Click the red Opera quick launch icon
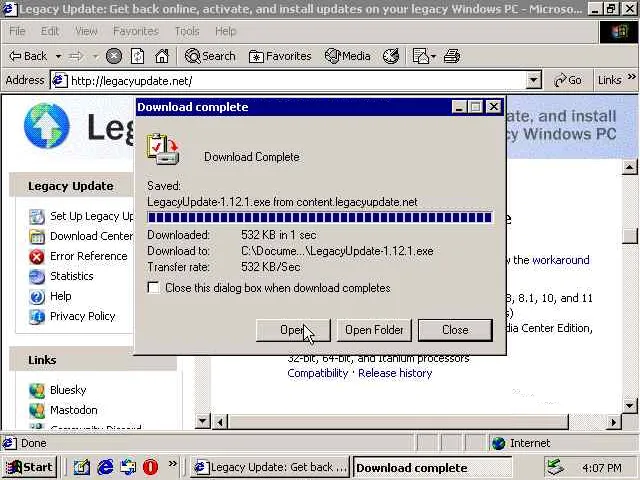The height and width of the screenshot is (480, 640). [x=150, y=467]
